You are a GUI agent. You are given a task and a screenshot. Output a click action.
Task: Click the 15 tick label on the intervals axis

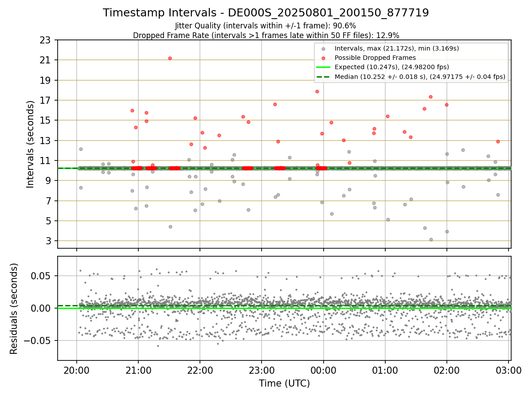(x=46, y=120)
